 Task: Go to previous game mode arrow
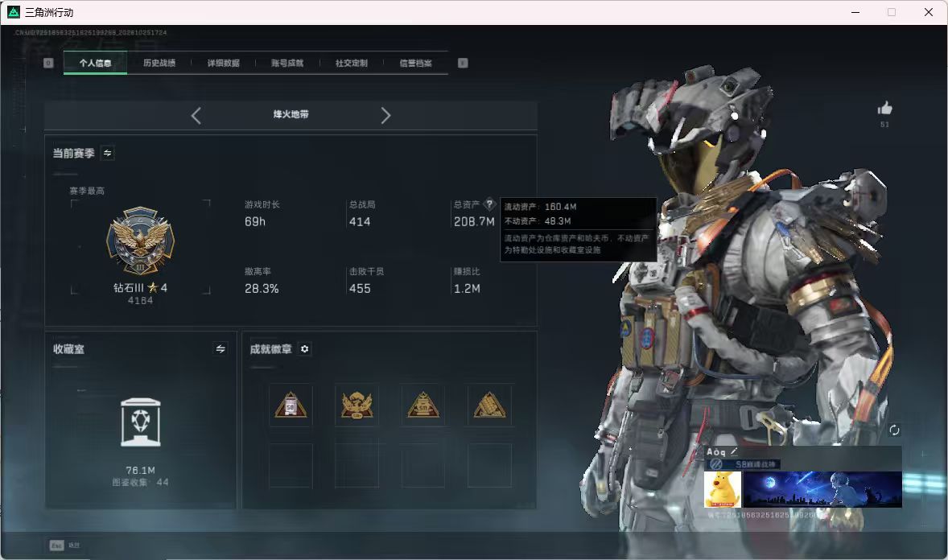pyautogui.click(x=196, y=116)
